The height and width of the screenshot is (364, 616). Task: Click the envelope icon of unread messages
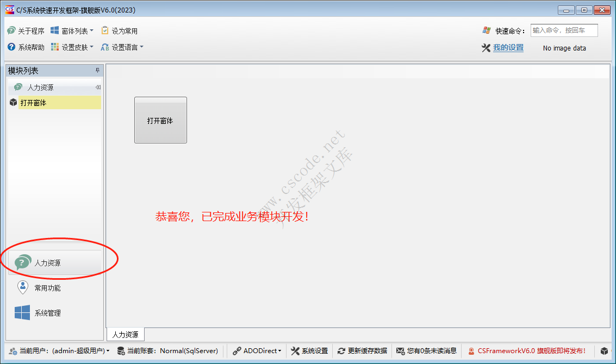coord(400,350)
